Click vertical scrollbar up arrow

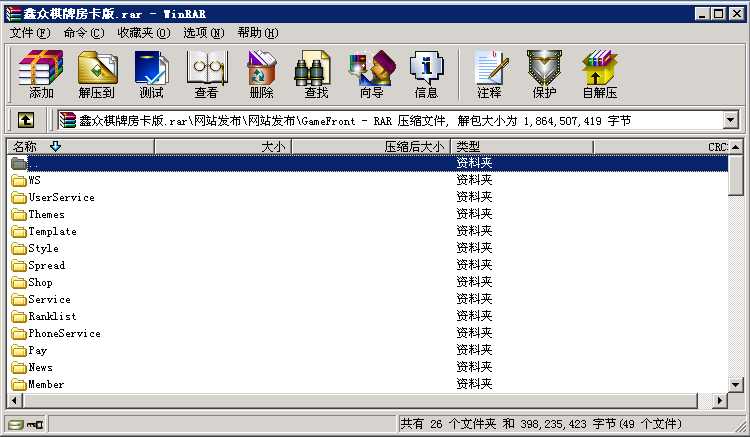point(736,147)
